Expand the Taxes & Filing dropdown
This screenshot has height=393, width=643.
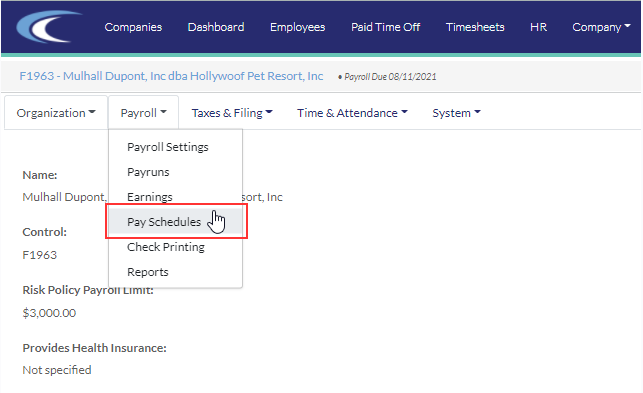[232, 113]
